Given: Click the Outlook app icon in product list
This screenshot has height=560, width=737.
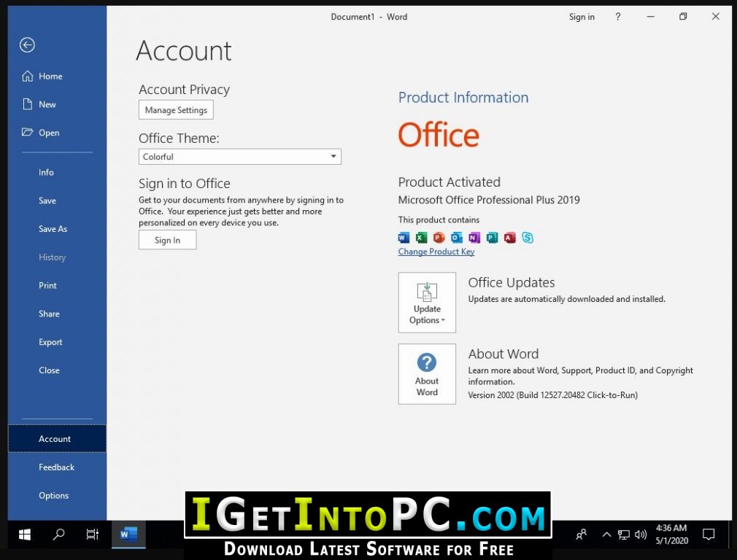Looking at the screenshot, I should tap(456, 238).
